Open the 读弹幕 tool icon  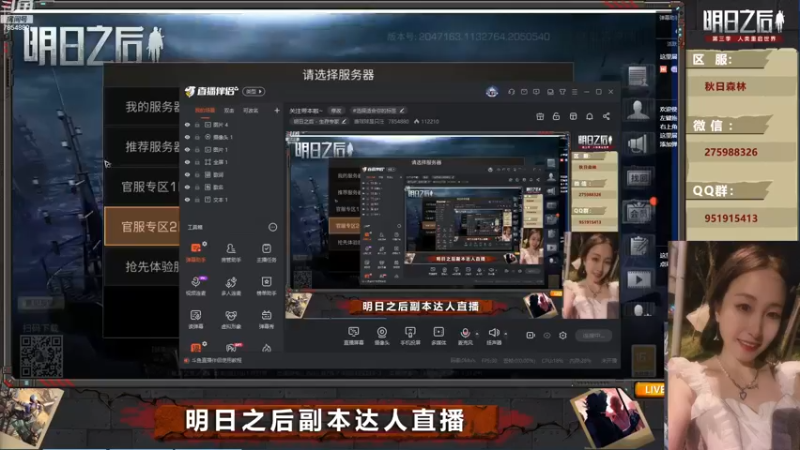pyautogui.click(x=196, y=318)
